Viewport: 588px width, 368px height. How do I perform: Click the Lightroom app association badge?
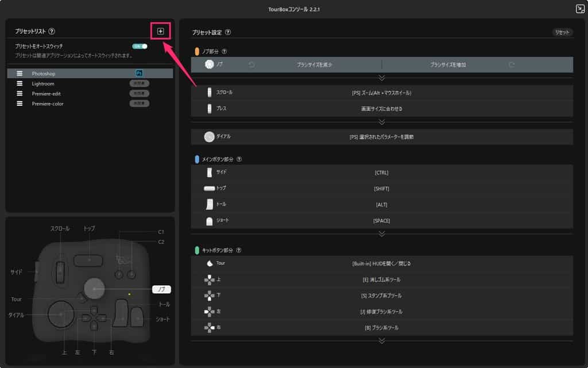pos(139,83)
